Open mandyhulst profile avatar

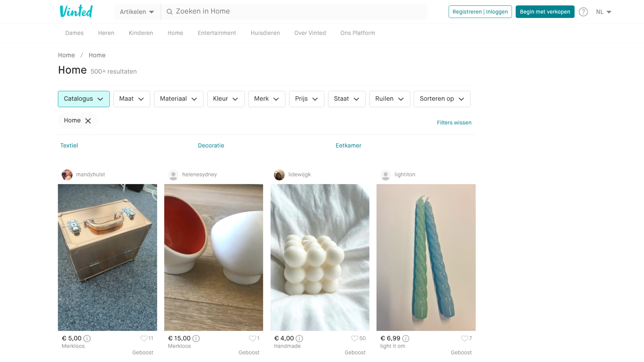tap(67, 175)
